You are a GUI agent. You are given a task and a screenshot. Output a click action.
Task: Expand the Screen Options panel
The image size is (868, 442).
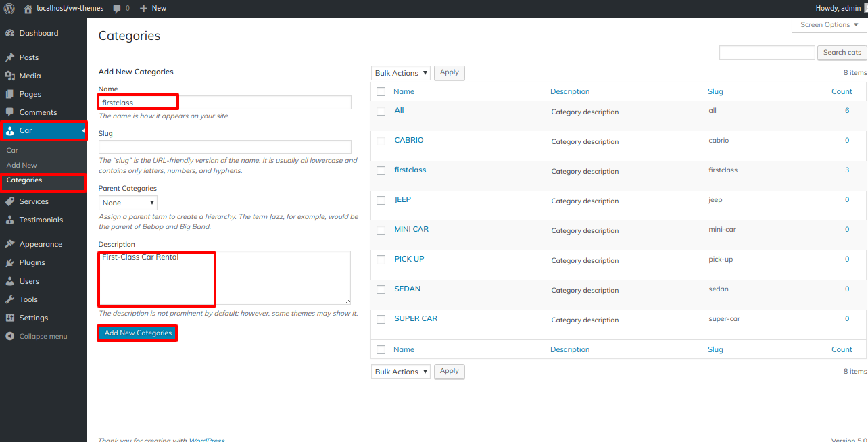pos(829,25)
